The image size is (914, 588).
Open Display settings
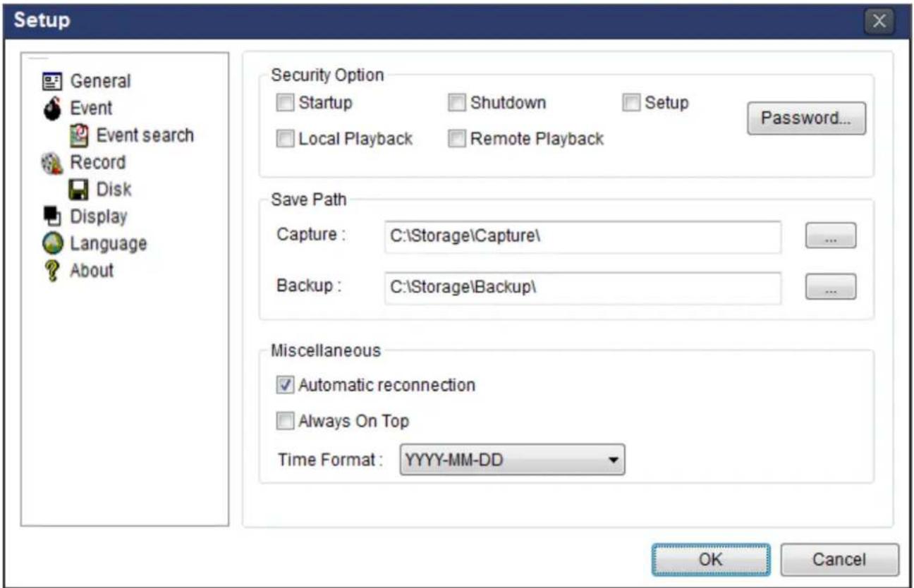point(99,216)
